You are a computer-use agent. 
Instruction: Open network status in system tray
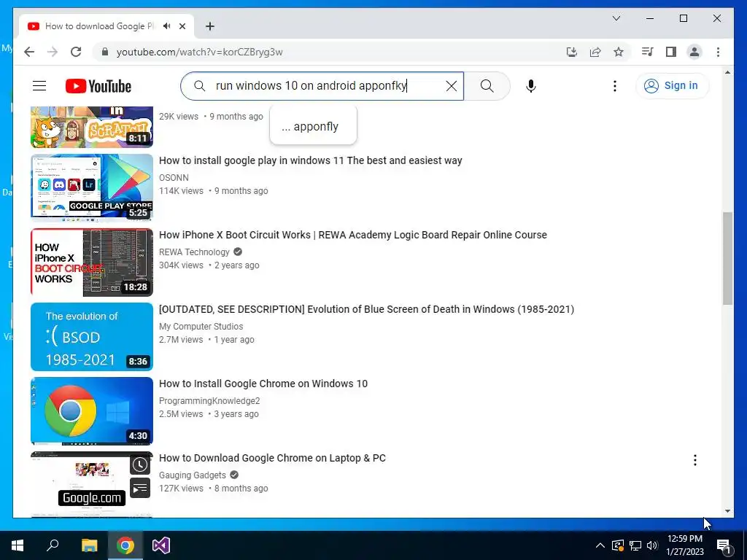[x=635, y=545]
